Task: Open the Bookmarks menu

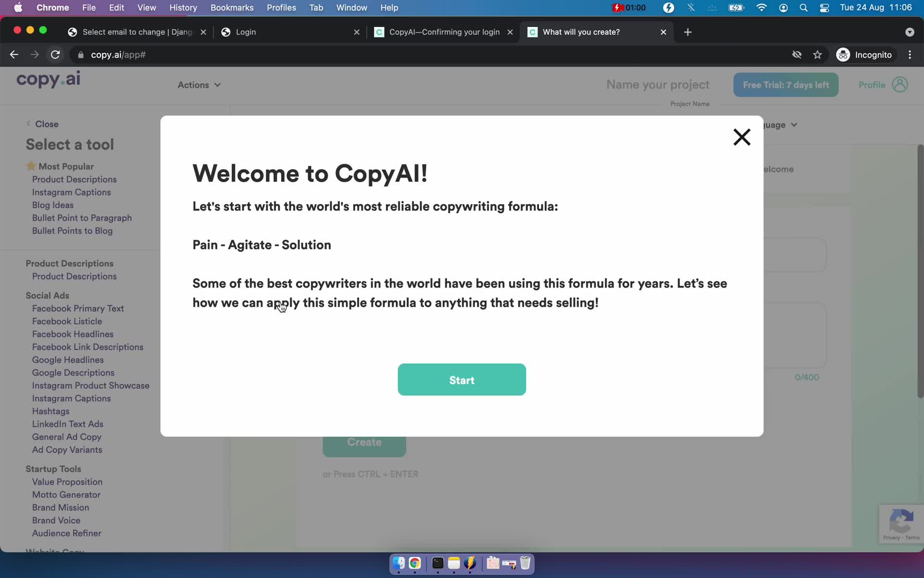Action: pyautogui.click(x=232, y=7)
